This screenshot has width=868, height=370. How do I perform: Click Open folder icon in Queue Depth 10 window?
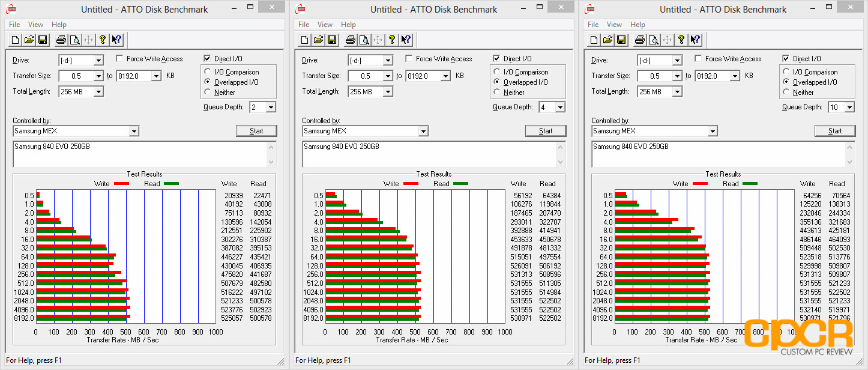[x=607, y=40]
